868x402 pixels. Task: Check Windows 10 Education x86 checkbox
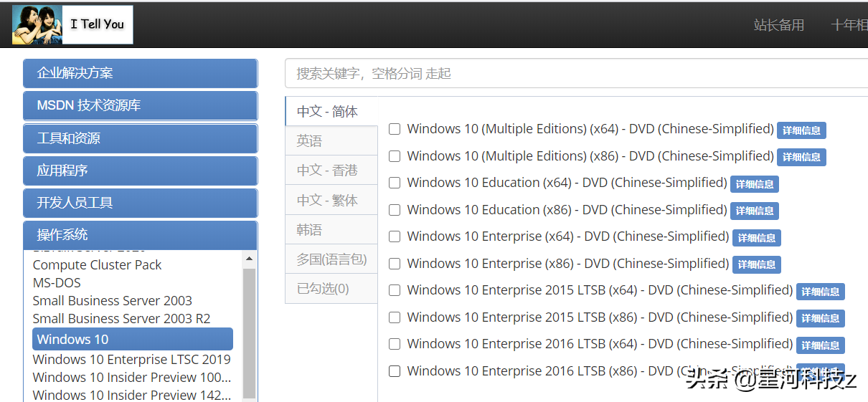(x=395, y=210)
